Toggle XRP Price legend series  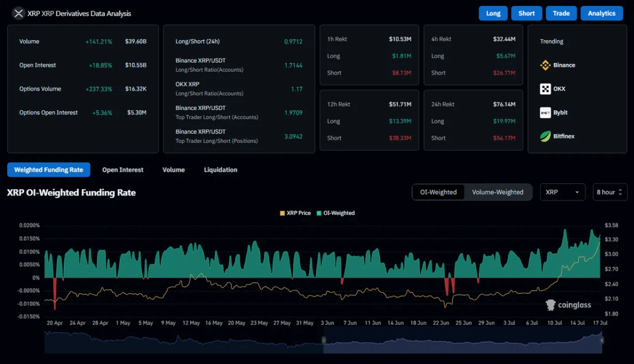point(295,213)
